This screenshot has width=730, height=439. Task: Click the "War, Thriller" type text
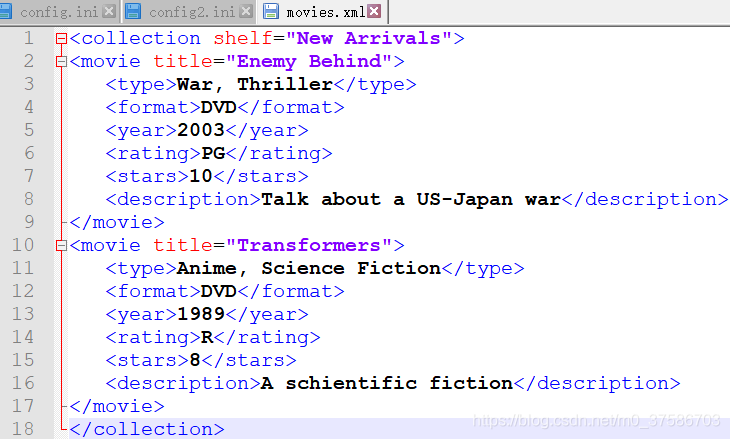click(255, 84)
